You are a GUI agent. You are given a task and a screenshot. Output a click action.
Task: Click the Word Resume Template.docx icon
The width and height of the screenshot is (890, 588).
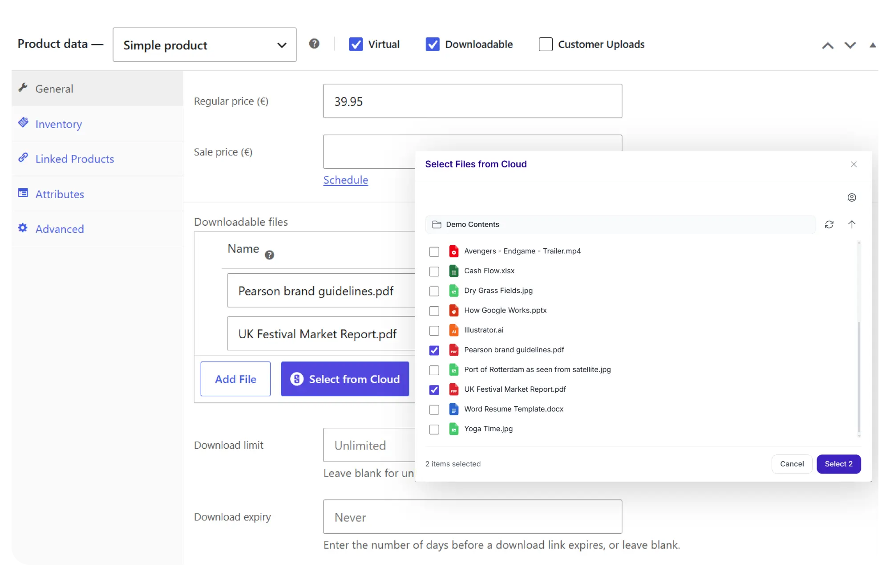point(453,410)
